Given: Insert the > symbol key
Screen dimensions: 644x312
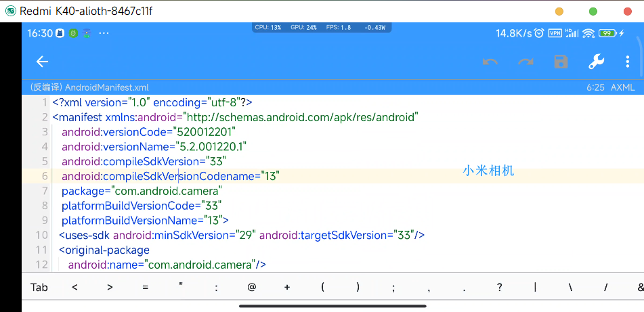Looking at the screenshot, I should [x=110, y=288].
